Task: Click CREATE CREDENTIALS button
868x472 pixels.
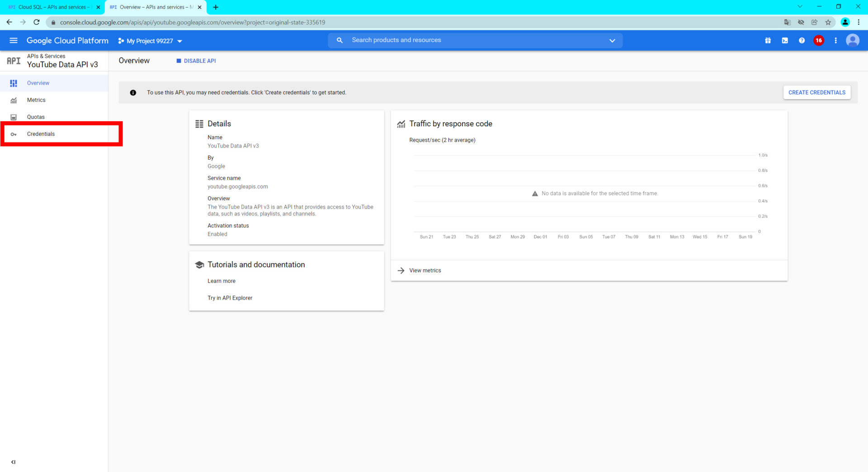Action: [x=816, y=92]
